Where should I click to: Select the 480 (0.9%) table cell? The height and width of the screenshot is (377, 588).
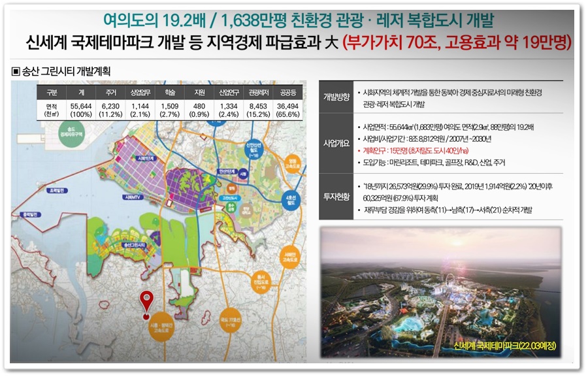pyautogui.click(x=199, y=110)
